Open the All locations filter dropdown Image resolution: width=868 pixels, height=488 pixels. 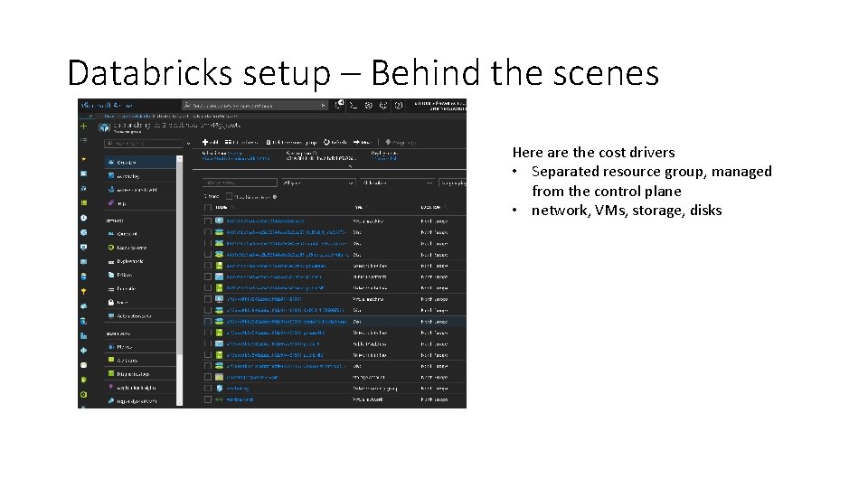pos(396,183)
